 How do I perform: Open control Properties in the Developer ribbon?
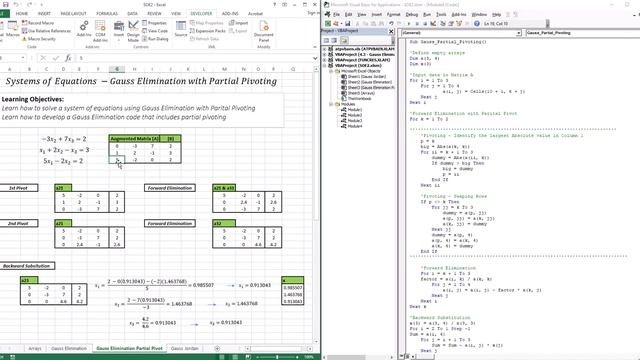click(x=154, y=23)
